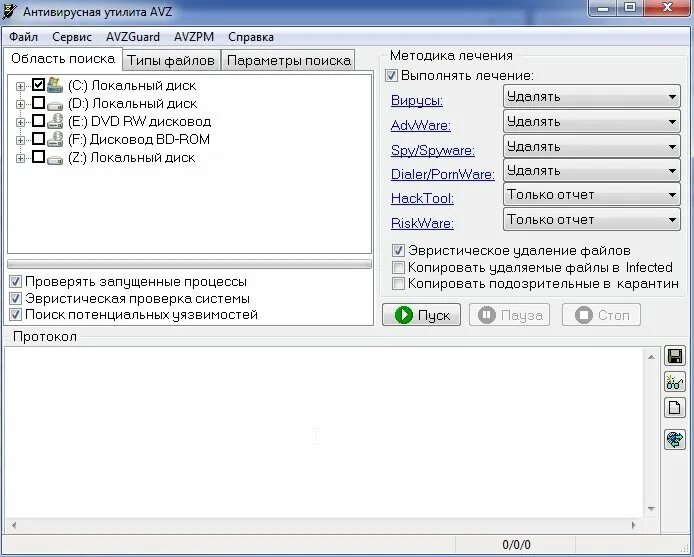
Task: Click the drive icon for disk D:
Action: 55,105
